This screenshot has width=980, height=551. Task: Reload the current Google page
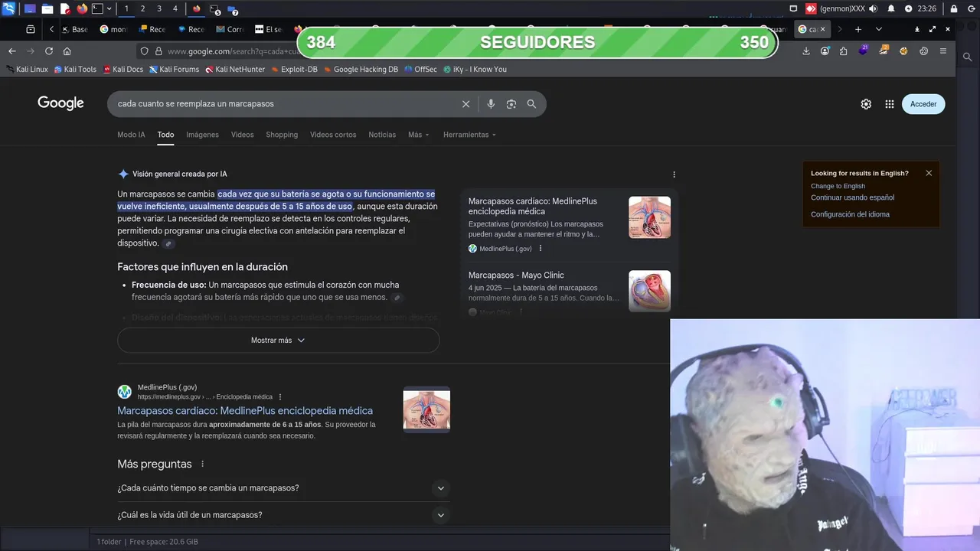(x=49, y=51)
